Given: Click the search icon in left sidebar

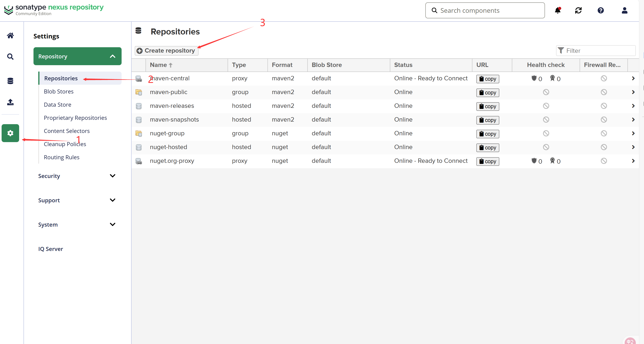Looking at the screenshot, I should [10, 56].
